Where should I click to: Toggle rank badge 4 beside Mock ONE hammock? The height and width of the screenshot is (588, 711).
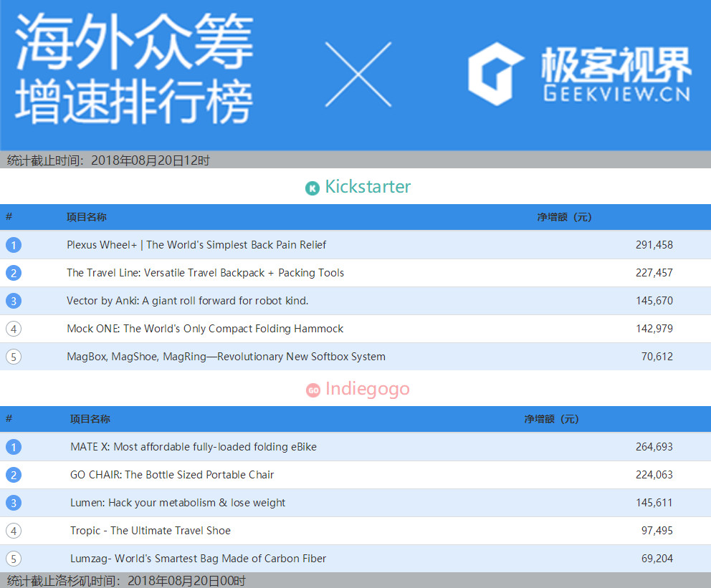click(x=14, y=329)
